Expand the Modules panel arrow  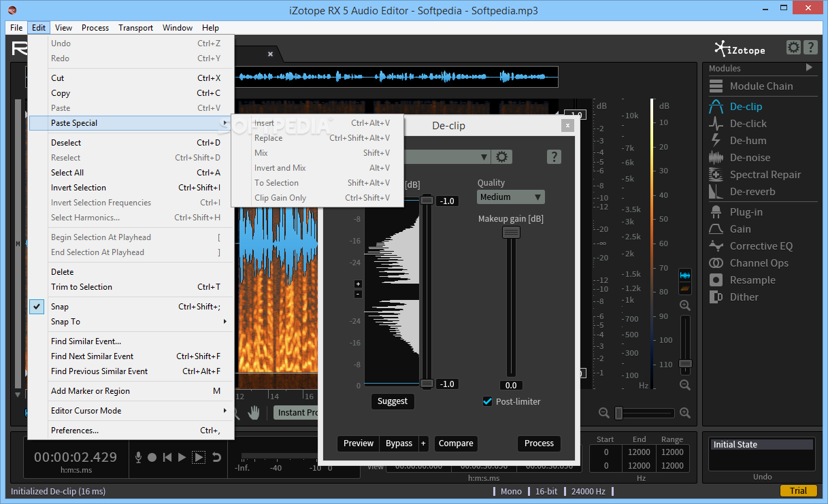(x=809, y=68)
